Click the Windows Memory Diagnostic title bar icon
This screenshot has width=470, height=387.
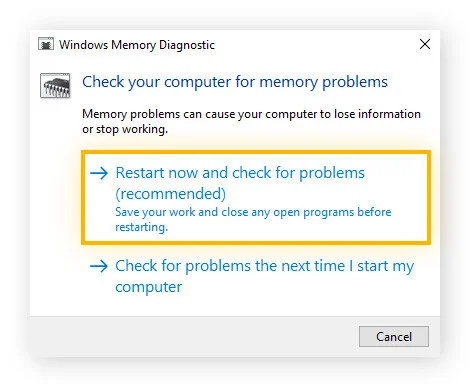pyautogui.click(x=46, y=44)
